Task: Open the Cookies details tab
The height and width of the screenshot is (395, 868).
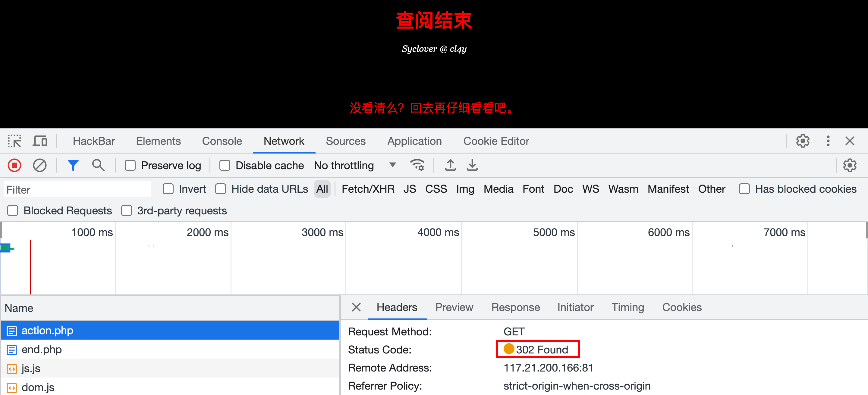Action: click(x=682, y=307)
